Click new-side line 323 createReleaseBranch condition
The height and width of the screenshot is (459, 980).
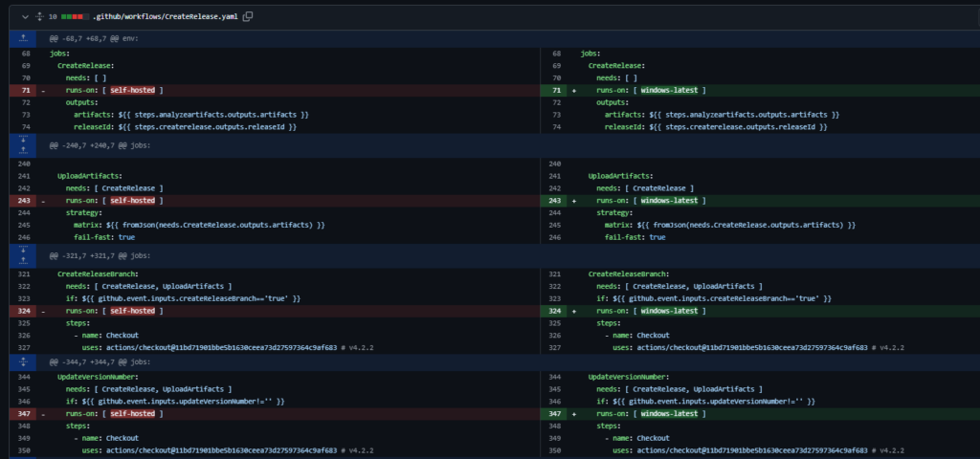(x=714, y=299)
